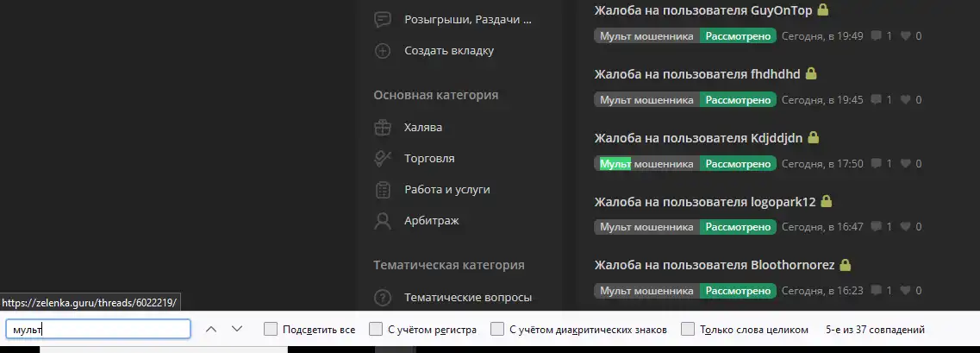
Task: Enable the Только слова целиком checkbox
Action: pyautogui.click(x=688, y=329)
